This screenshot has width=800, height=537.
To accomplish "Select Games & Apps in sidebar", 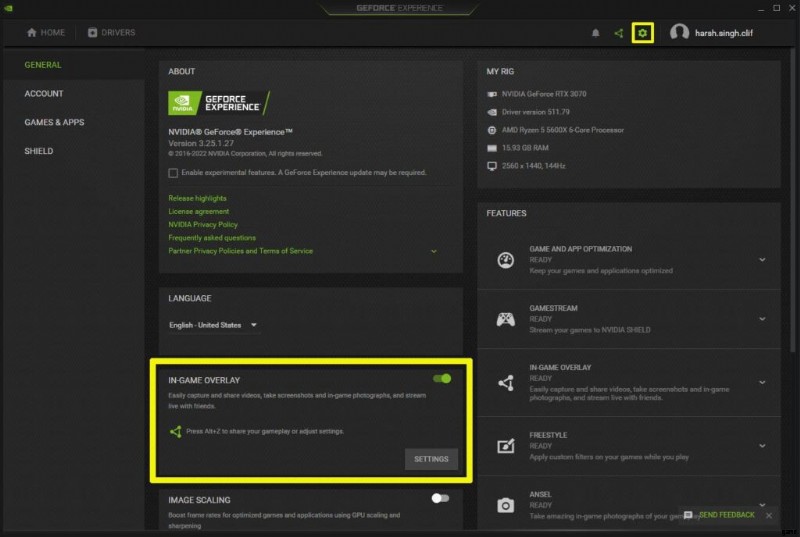I will (x=54, y=122).
